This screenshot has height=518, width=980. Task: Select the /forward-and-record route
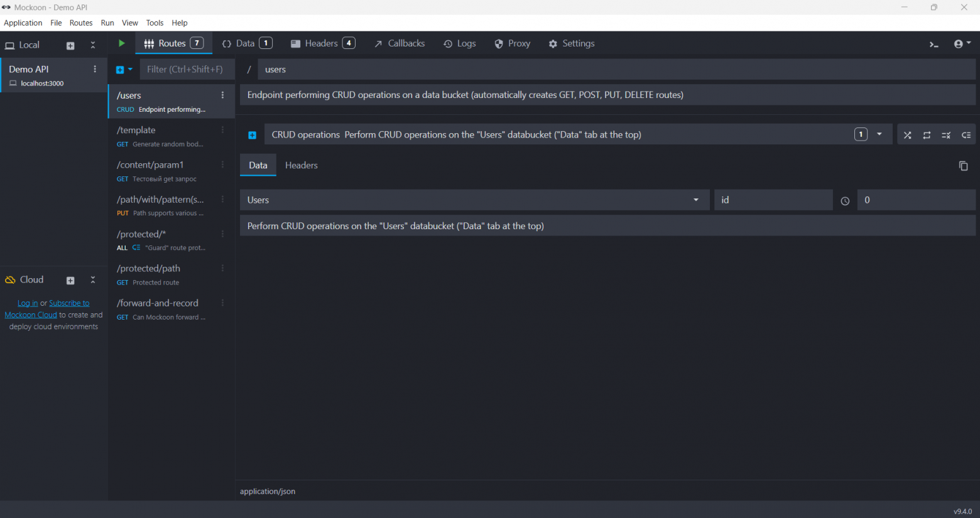click(x=171, y=309)
